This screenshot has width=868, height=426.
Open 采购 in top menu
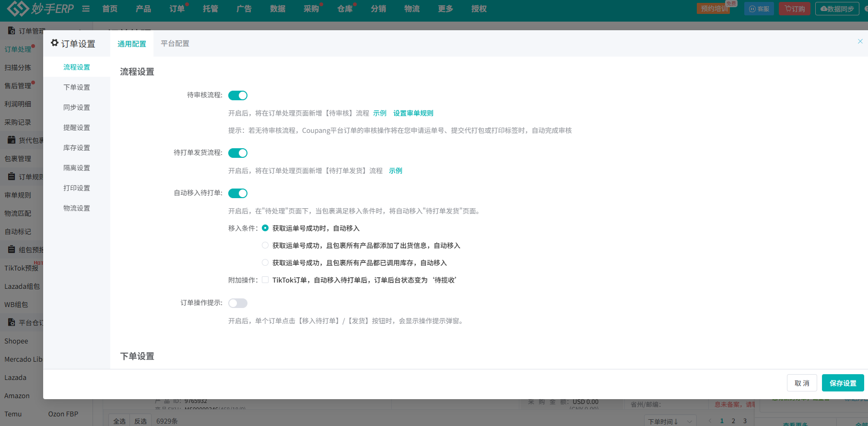311,9
